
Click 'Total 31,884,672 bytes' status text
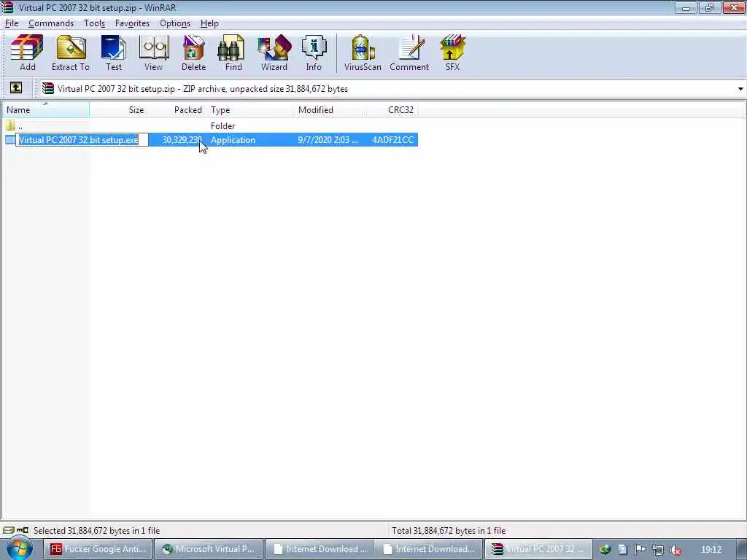click(x=449, y=531)
